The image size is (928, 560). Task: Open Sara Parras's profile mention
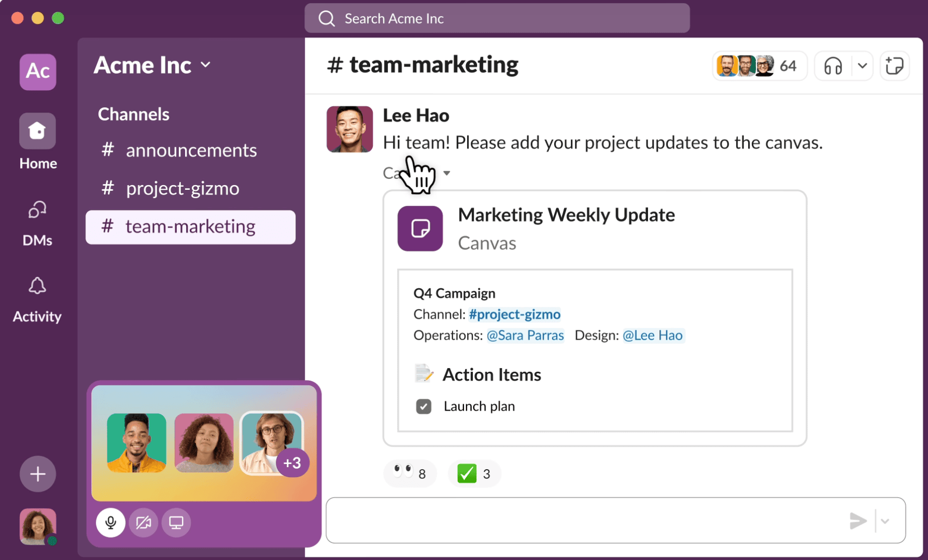pyautogui.click(x=525, y=335)
